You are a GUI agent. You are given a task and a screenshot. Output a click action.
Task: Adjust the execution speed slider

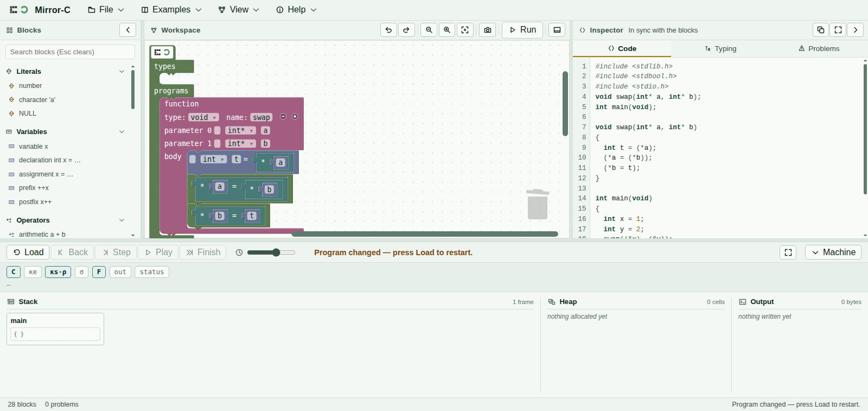coord(271,252)
